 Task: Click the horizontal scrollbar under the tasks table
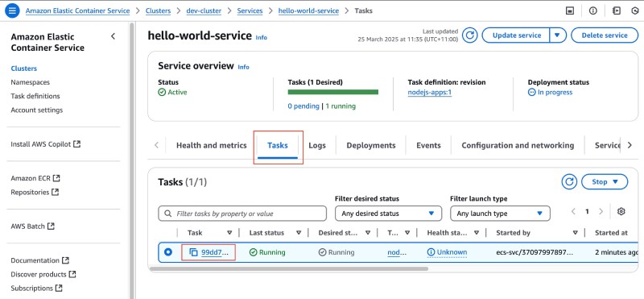tap(289, 268)
